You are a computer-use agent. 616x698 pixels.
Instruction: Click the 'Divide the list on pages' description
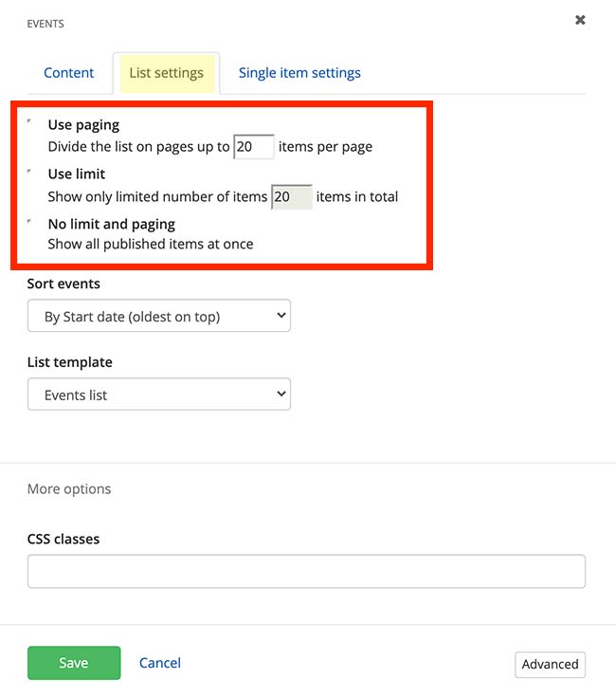(138, 147)
